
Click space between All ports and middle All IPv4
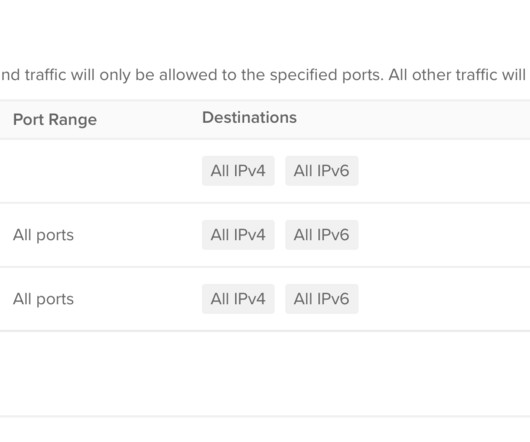pos(138,235)
